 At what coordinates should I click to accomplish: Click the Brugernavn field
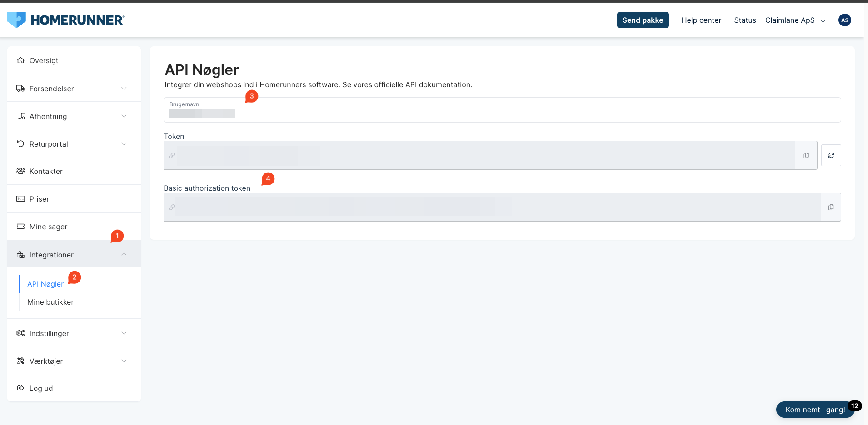502,110
